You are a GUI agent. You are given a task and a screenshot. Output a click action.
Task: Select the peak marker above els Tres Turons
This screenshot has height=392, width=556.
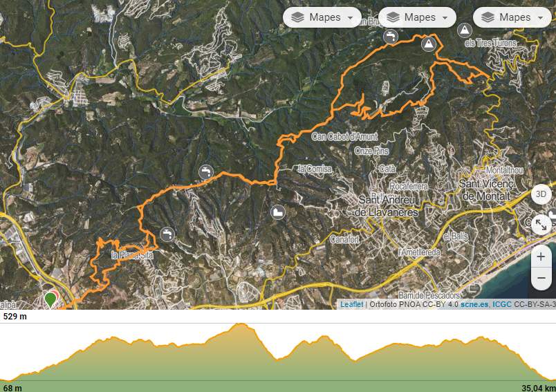click(x=465, y=31)
